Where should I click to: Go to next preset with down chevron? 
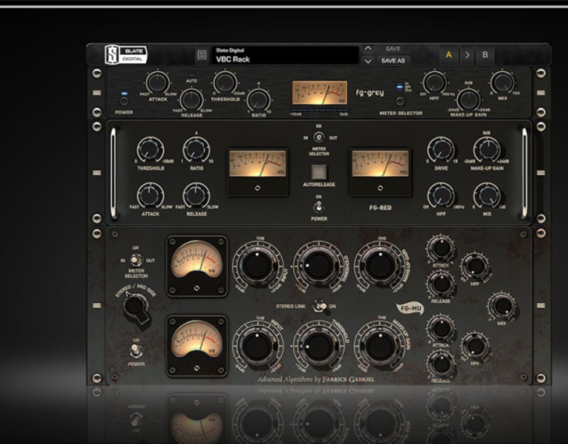368,61
